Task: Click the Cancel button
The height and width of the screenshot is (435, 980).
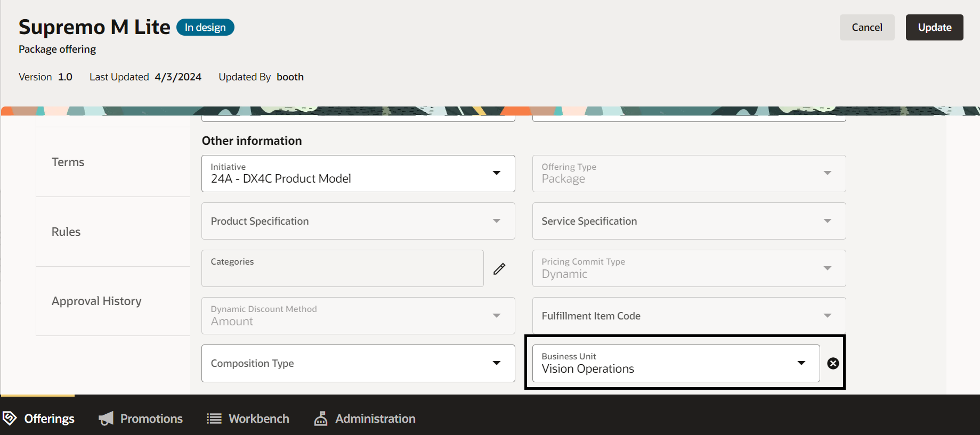Action: tap(867, 27)
